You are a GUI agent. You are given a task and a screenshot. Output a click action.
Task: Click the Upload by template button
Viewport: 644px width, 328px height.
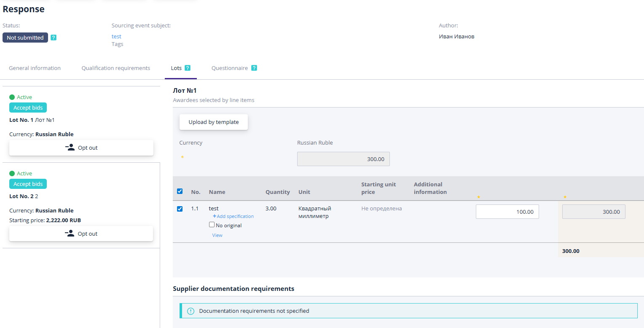pyautogui.click(x=213, y=121)
